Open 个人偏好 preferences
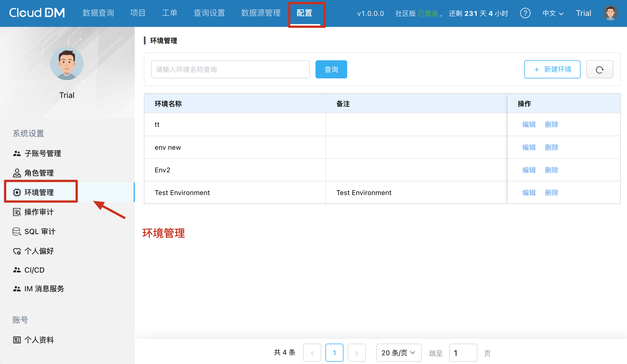 [39, 251]
